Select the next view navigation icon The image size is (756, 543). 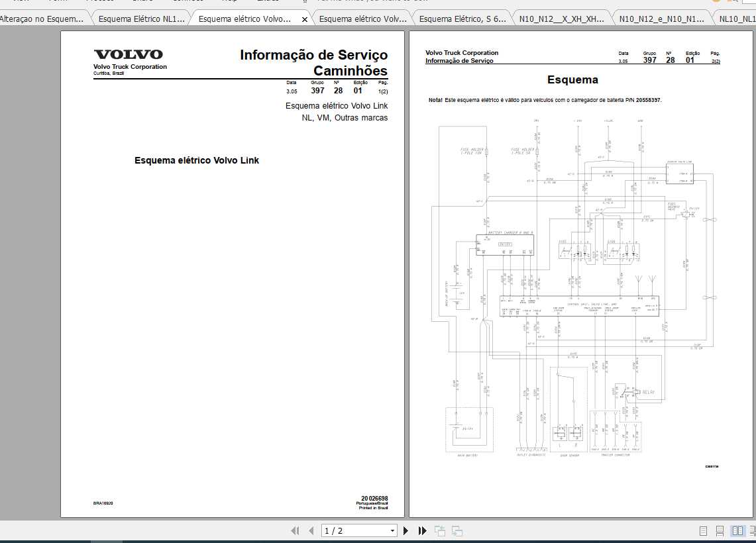(456, 530)
